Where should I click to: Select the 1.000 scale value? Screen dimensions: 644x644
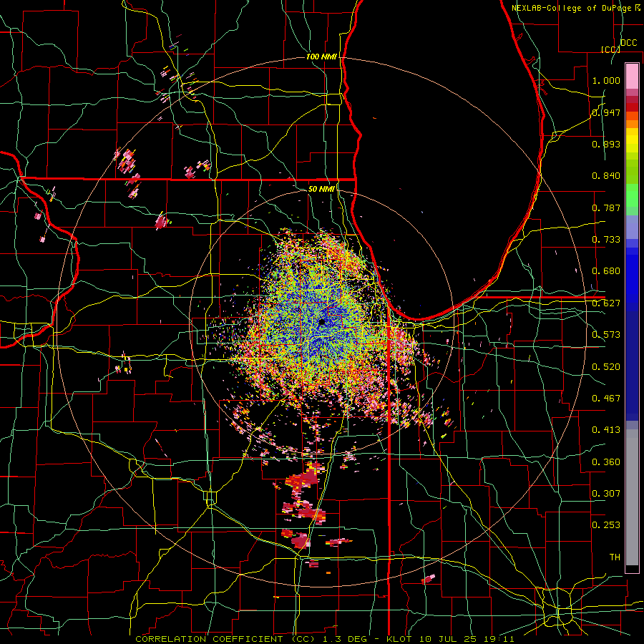[606, 80]
